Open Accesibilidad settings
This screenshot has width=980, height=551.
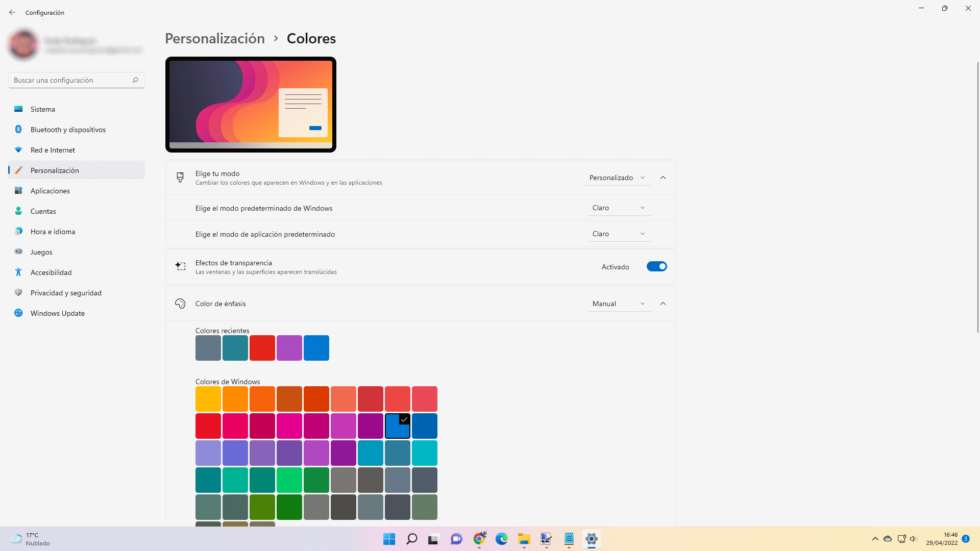tap(77, 272)
